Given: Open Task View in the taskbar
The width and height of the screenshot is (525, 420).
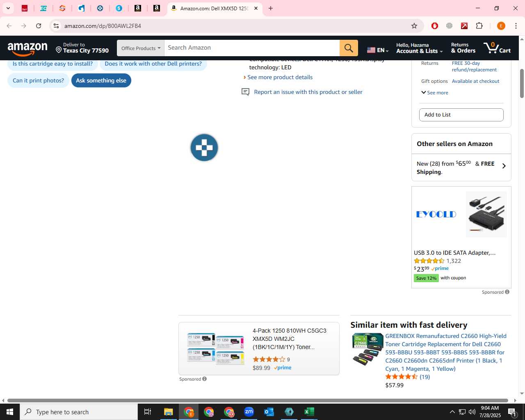Looking at the screenshot, I should click(148, 412).
